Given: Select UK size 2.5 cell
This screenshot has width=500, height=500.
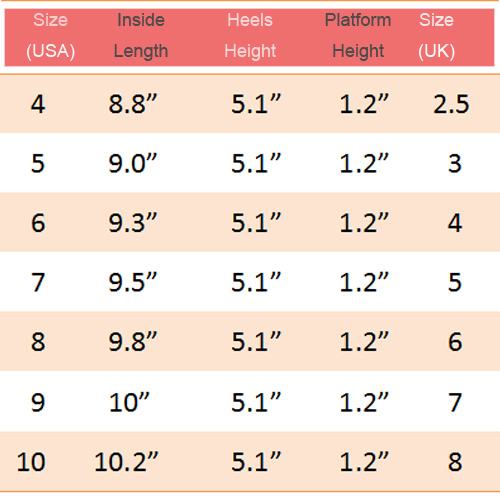Looking at the screenshot, I should click(x=451, y=104).
